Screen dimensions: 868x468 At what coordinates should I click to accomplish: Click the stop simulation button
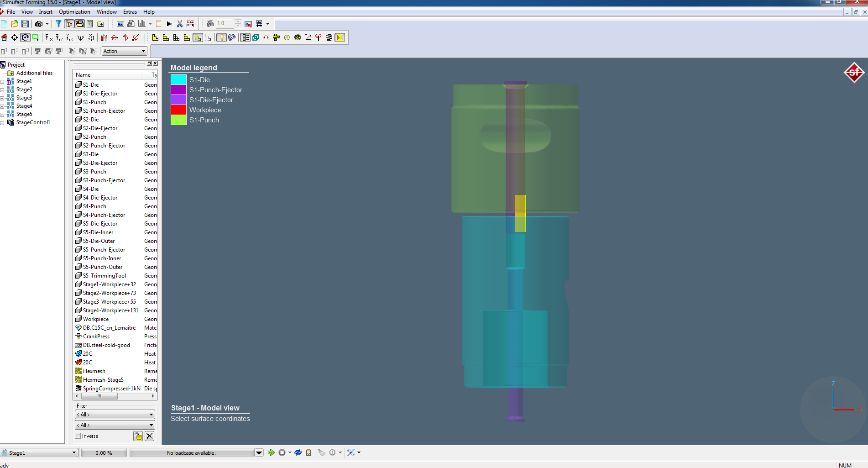pos(282,452)
